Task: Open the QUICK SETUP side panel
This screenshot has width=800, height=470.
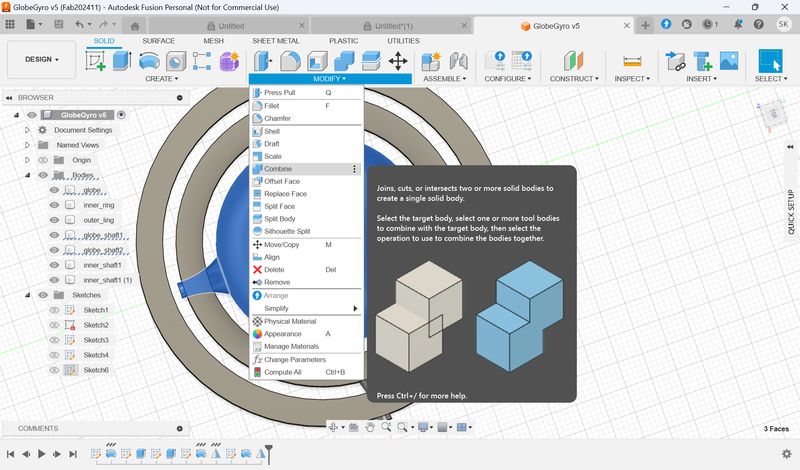Action: pos(791,212)
